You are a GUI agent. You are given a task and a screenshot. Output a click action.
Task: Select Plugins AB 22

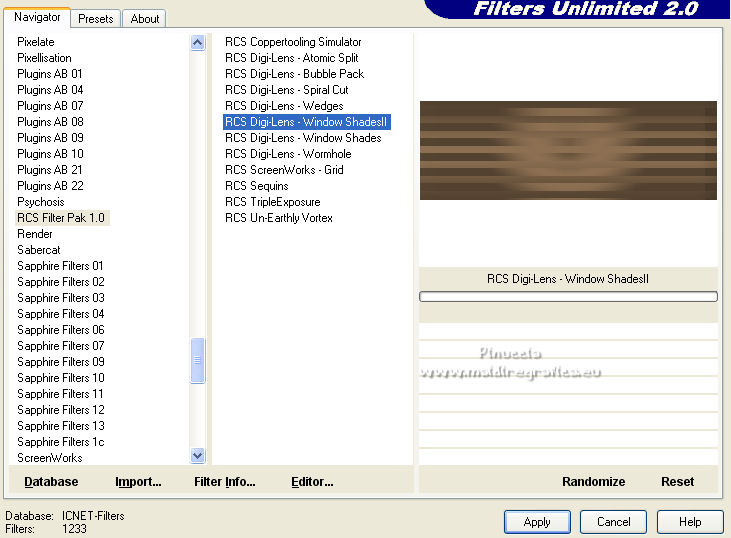pyautogui.click(x=50, y=186)
